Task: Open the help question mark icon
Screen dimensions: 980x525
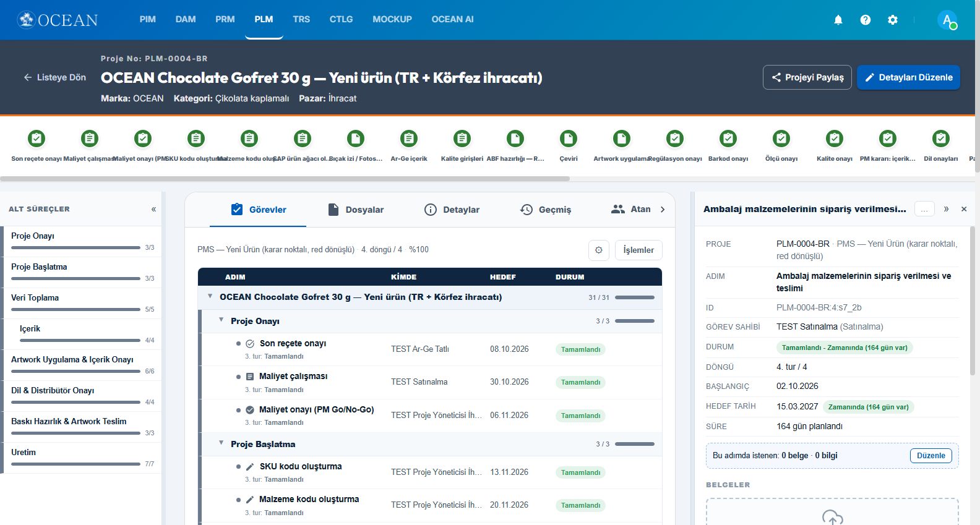Action: tap(866, 20)
